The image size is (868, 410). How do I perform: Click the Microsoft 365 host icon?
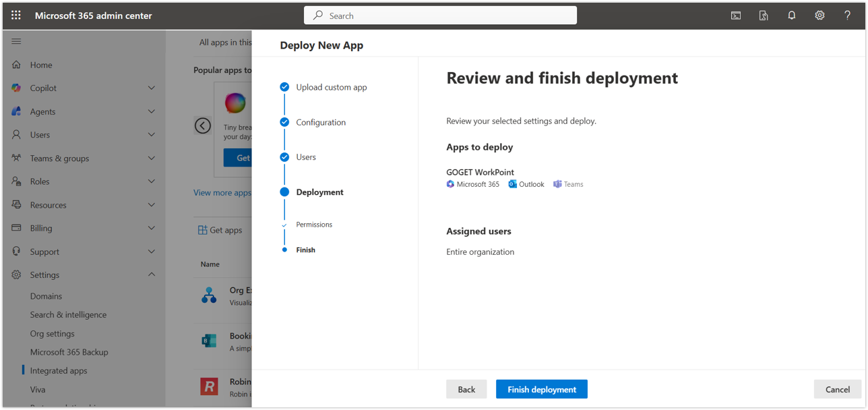pyautogui.click(x=450, y=184)
